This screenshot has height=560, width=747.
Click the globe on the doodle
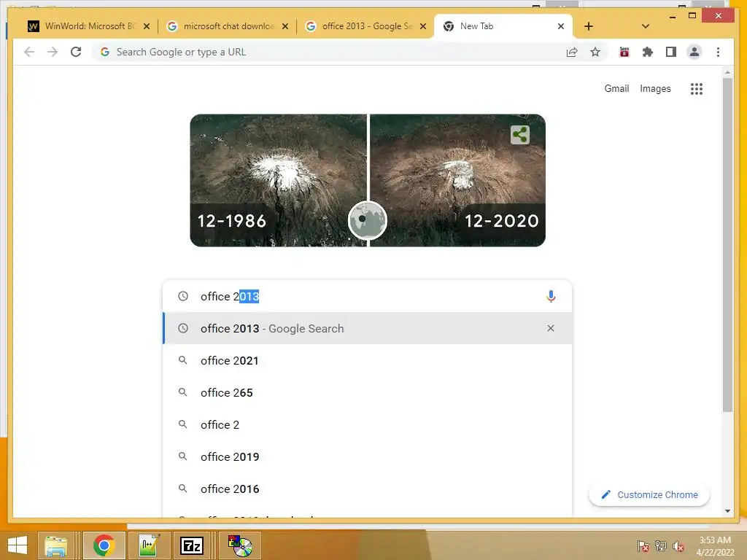(368, 220)
